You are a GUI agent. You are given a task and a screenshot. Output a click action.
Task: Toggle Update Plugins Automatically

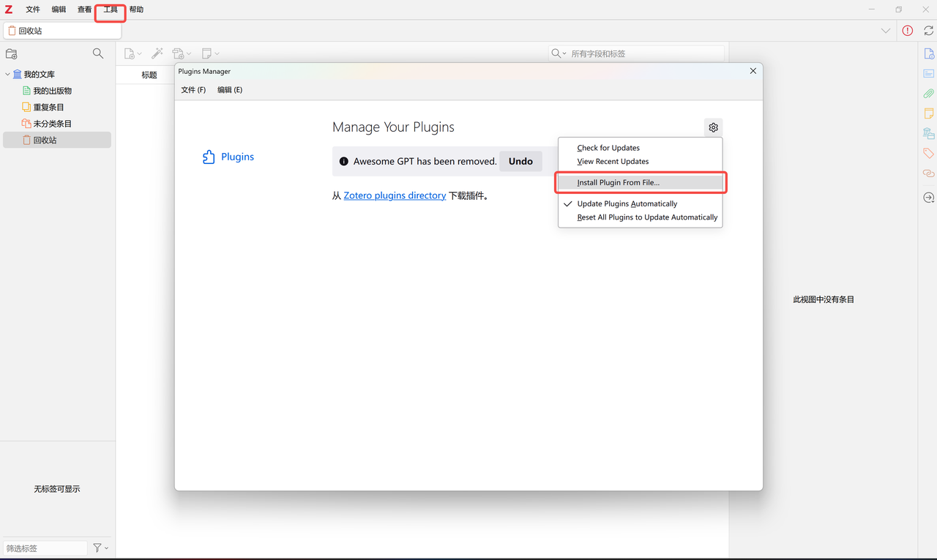(x=640, y=204)
